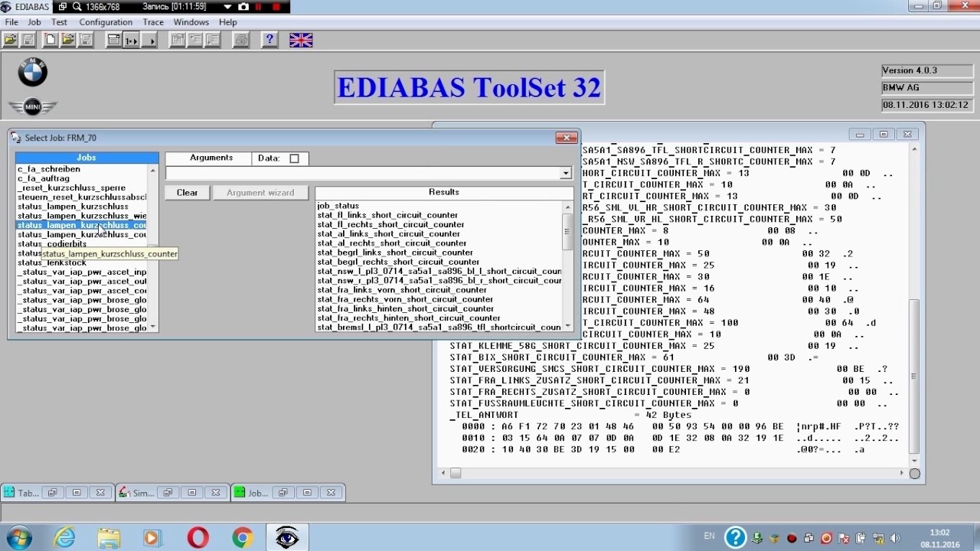
Task: Launch Internet Explorer from taskbar
Action: click(64, 538)
